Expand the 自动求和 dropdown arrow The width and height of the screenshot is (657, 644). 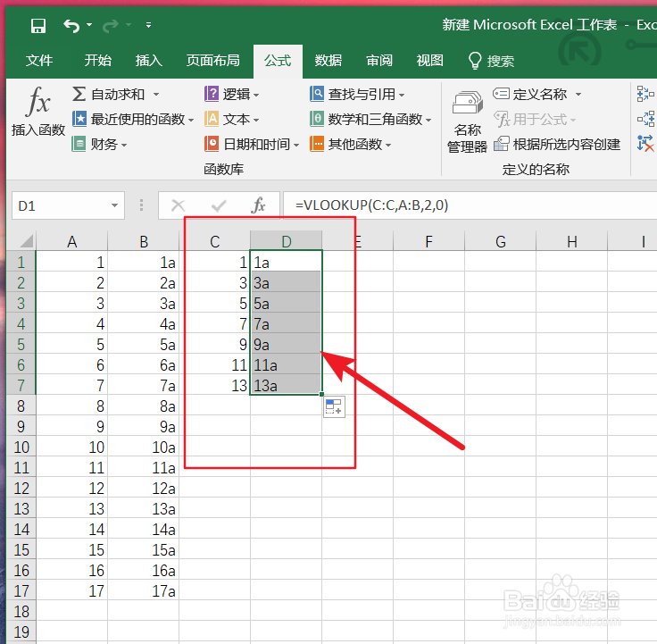(156, 95)
